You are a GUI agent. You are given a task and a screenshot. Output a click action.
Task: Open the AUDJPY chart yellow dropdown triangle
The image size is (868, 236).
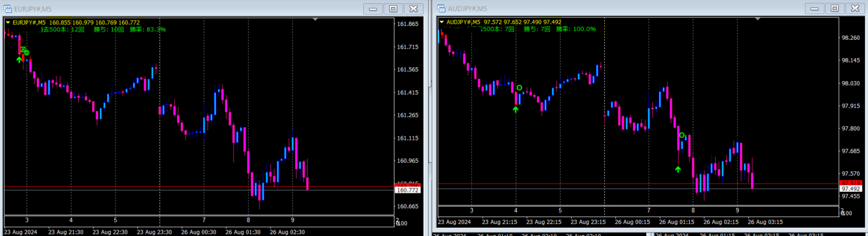click(442, 22)
